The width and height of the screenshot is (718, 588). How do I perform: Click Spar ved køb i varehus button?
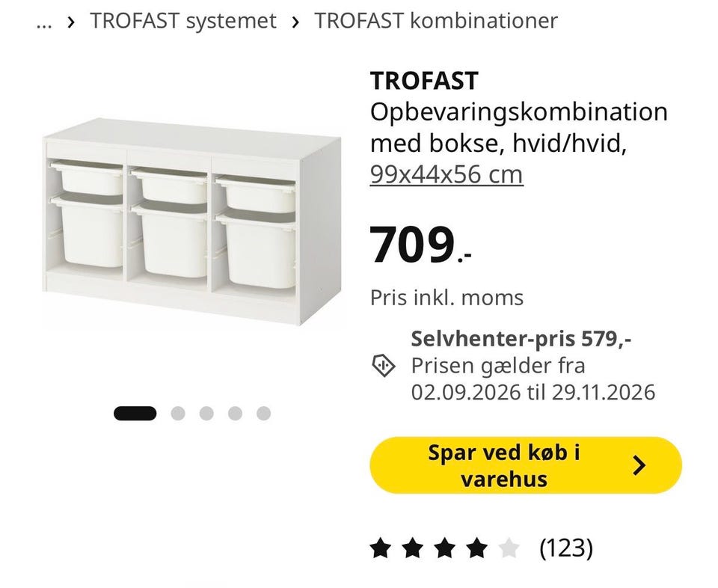coord(526,465)
